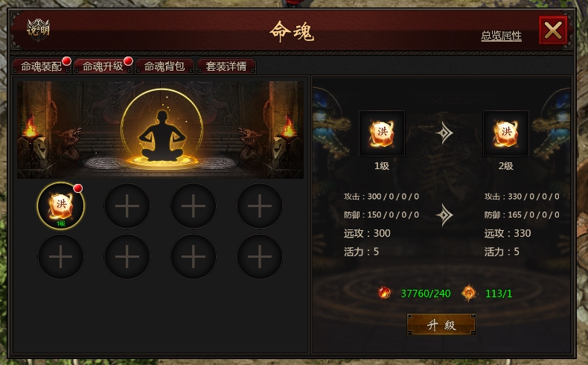588x365 pixels.
Task: Add soul to second top-row empty slot
Action: click(x=127, y=206)
